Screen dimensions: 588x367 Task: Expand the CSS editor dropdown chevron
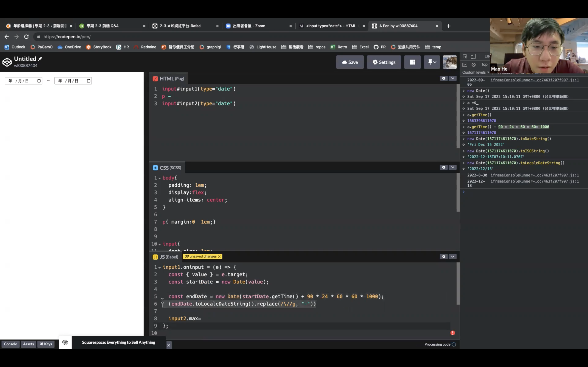pyautogui.click(x=452, y=167)
